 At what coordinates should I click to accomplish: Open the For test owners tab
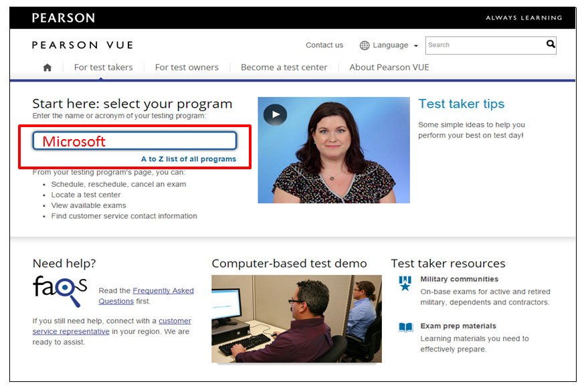point(187,68)
